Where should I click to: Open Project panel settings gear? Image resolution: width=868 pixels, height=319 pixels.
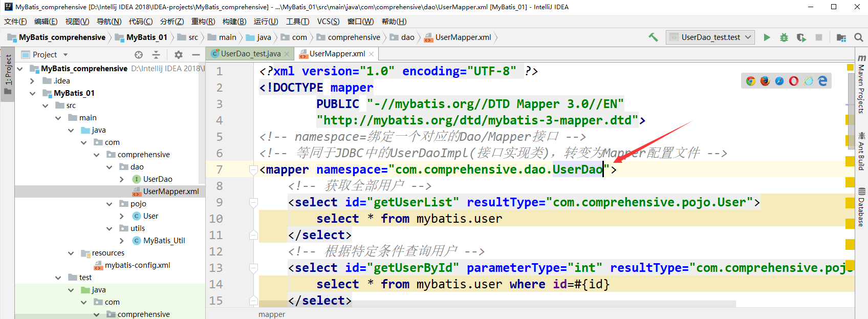[178, 55]
